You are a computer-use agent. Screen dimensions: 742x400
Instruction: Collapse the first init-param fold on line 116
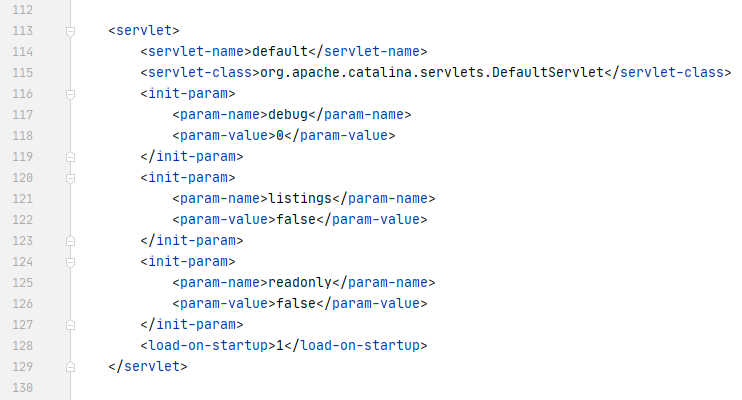click(x=70, y=94)
